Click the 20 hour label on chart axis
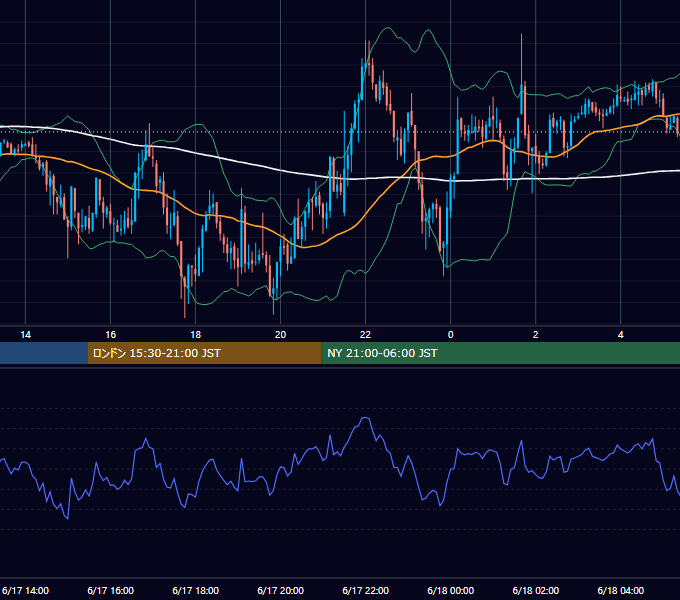Screen dimensions: 680x600 click(281, 335)
